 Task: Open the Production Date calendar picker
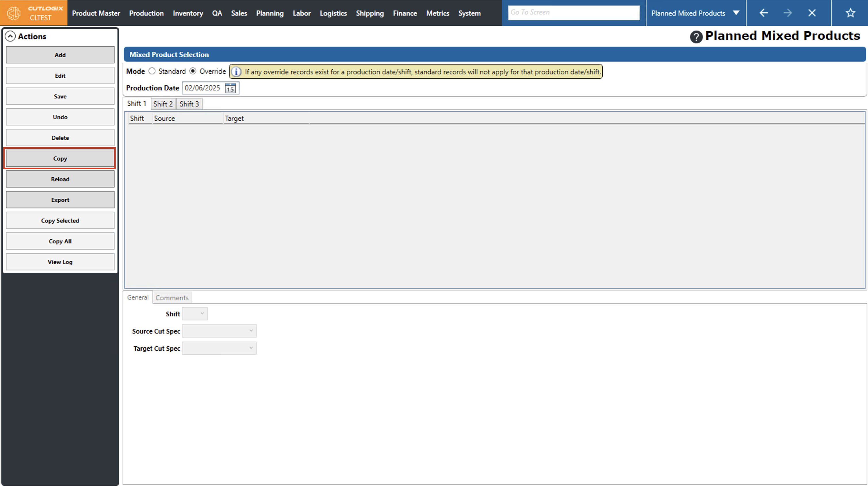pyautogui.click(x=230, y=88)
